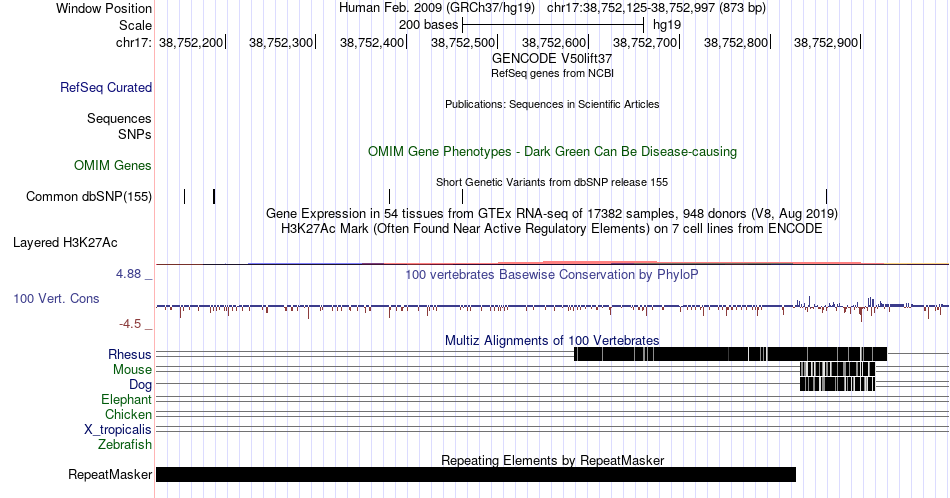Click the H3K27Ac pink signal layer
The image size is (950, 498).
click(679, 262)
